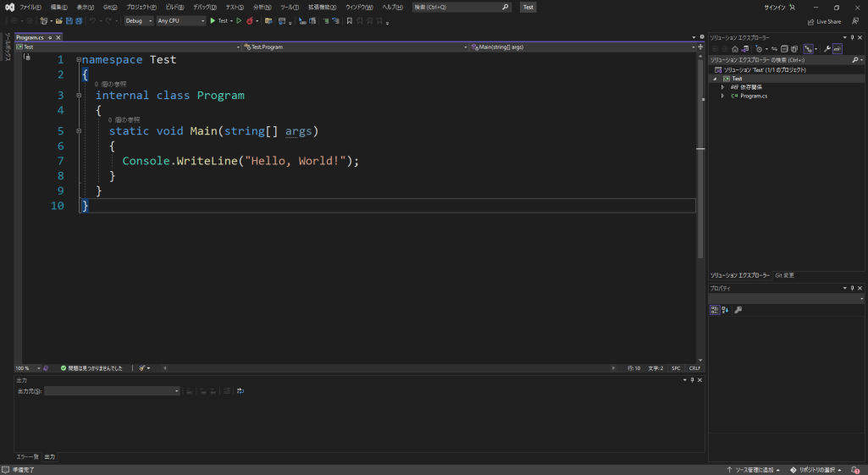Image resolution: width=868 pixels, height=475 pixels.
Task: Pin Solution Explorer with auto-hide pushpin
Action: click(x=853, y=37)
